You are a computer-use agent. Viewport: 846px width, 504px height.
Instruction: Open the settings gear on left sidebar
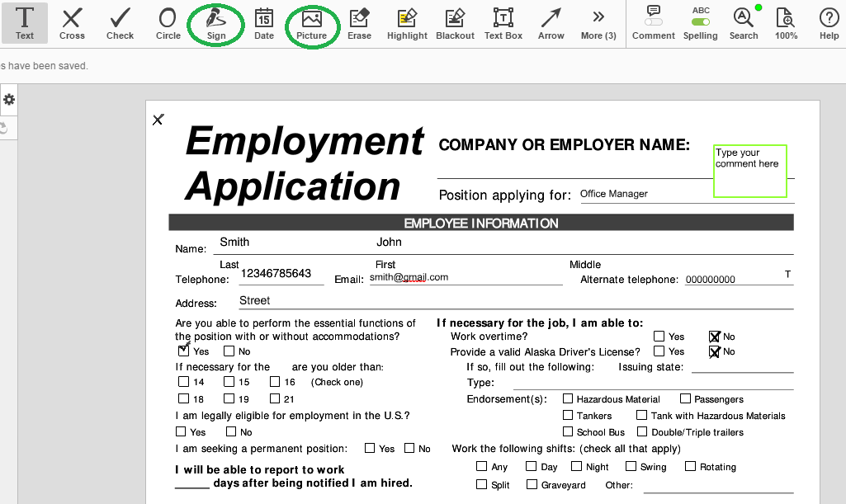(9, 100)
